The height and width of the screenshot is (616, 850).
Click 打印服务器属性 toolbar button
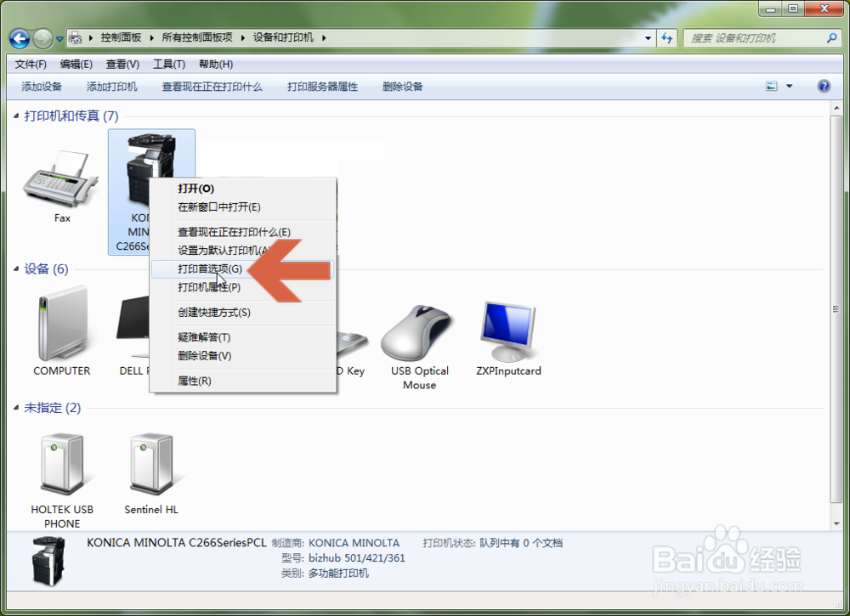322,86
